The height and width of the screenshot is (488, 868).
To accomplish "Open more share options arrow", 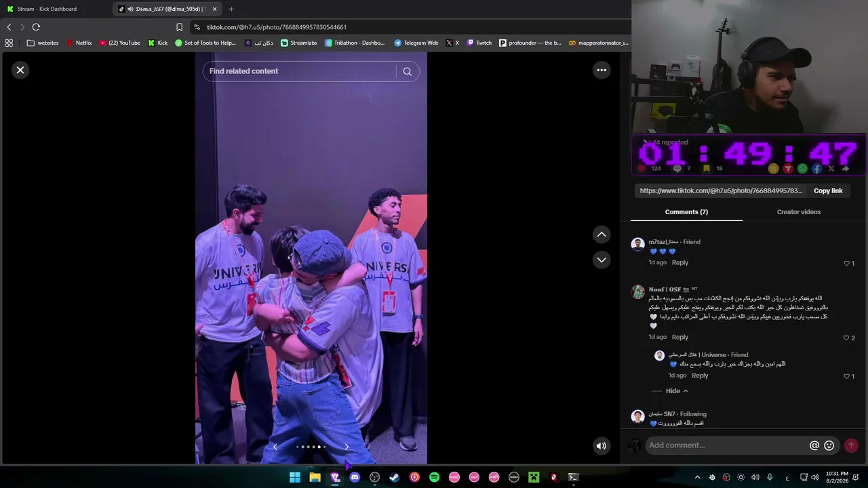I will click(x=846, y=169).
